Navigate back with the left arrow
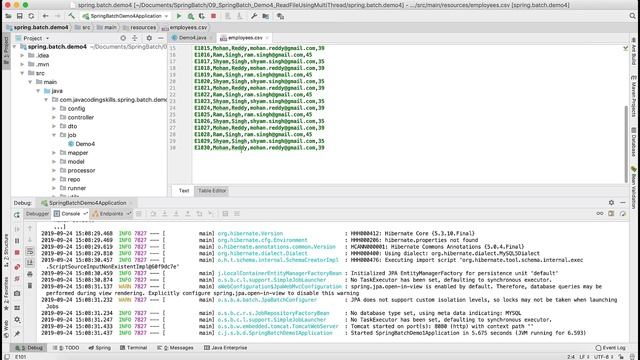The image size is (640, 360). [45, 16]
